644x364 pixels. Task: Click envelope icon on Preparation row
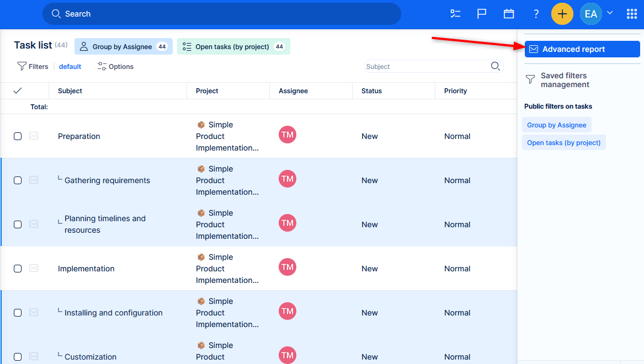click(34, 136)
